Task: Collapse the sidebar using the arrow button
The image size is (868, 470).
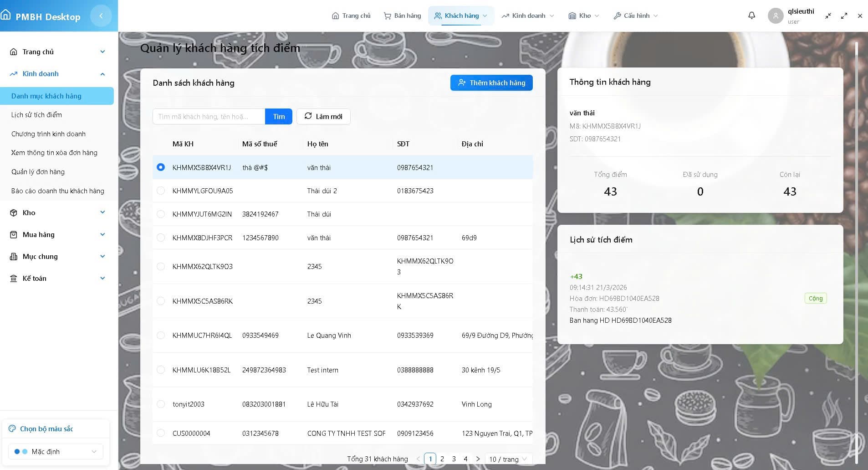Action: pos(101,15)
